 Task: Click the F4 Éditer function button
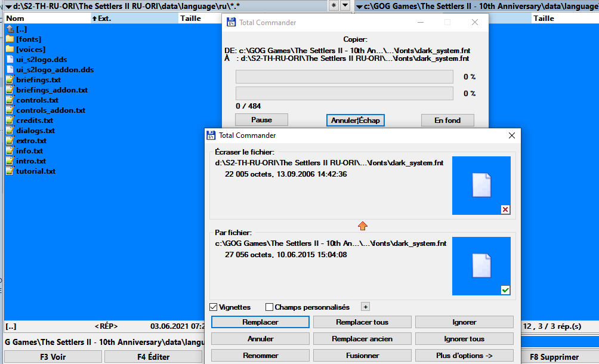[153, 357]
